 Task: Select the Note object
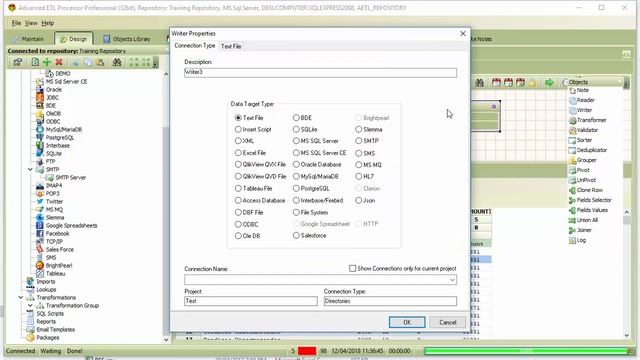click(x=579, y=90)
